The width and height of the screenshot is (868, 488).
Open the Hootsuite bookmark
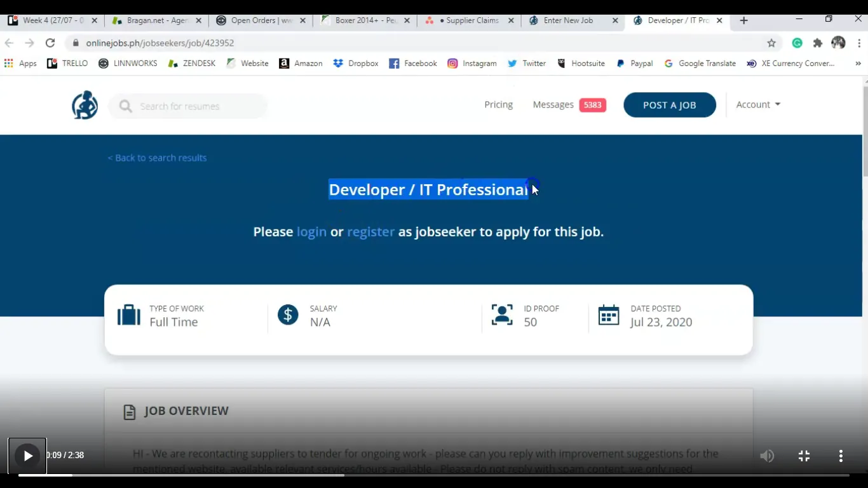point(581,64)
